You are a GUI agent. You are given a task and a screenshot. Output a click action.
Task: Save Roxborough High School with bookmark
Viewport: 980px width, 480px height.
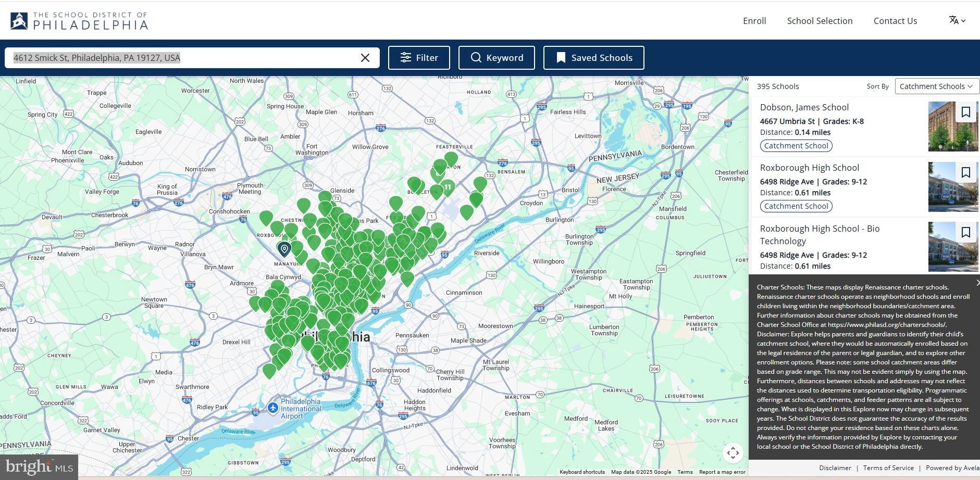tap(965, 172)
